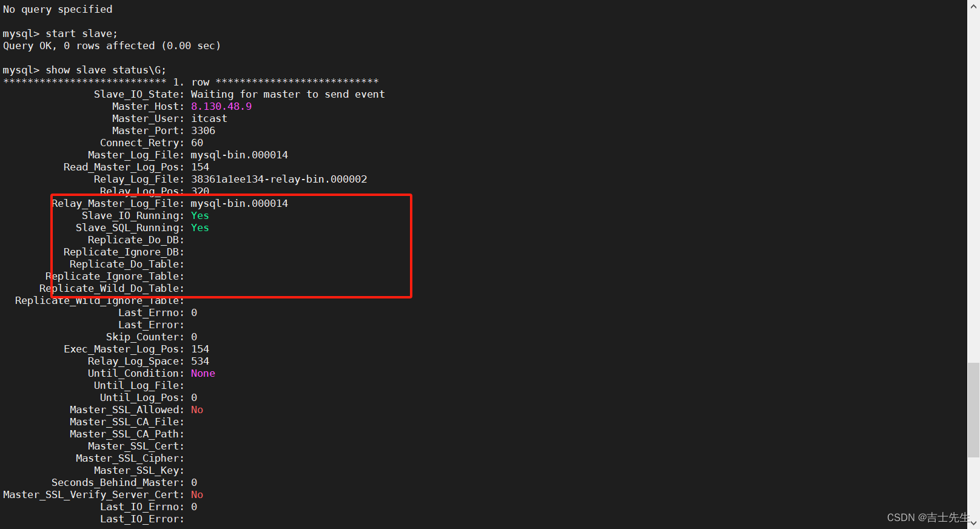
Task: Click the Read_Master_Log_Pos value 154
Action: 200,167
